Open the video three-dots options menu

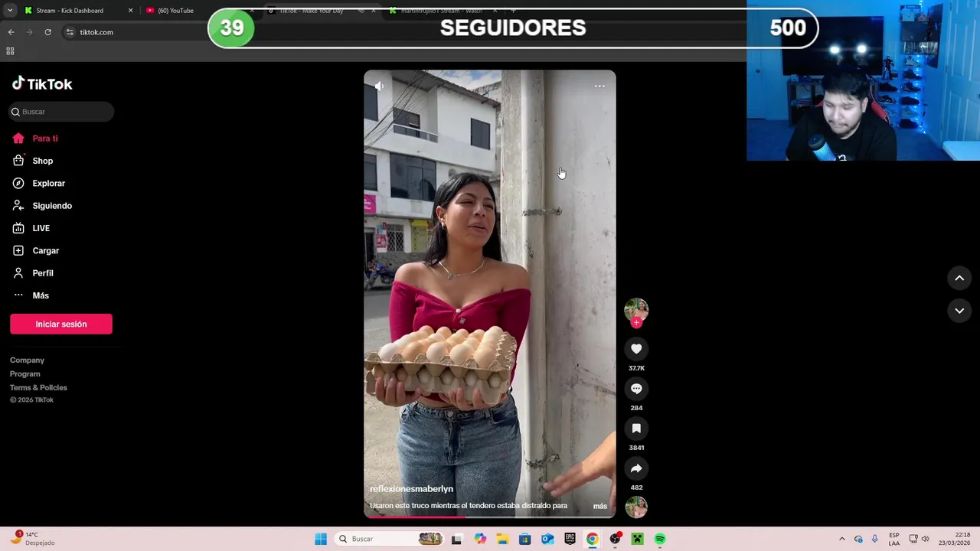599,86
